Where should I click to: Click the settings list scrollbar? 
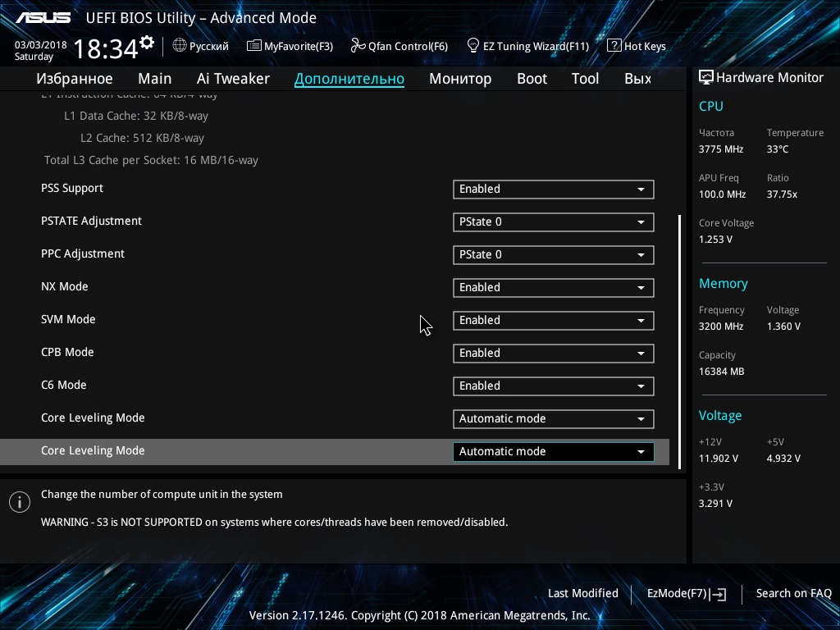click(x=679, y=342)
